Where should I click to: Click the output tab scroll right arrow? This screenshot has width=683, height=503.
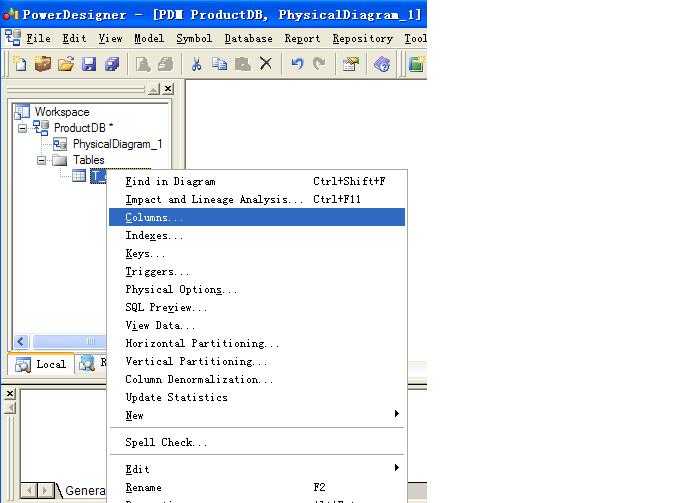click(45, 491)
